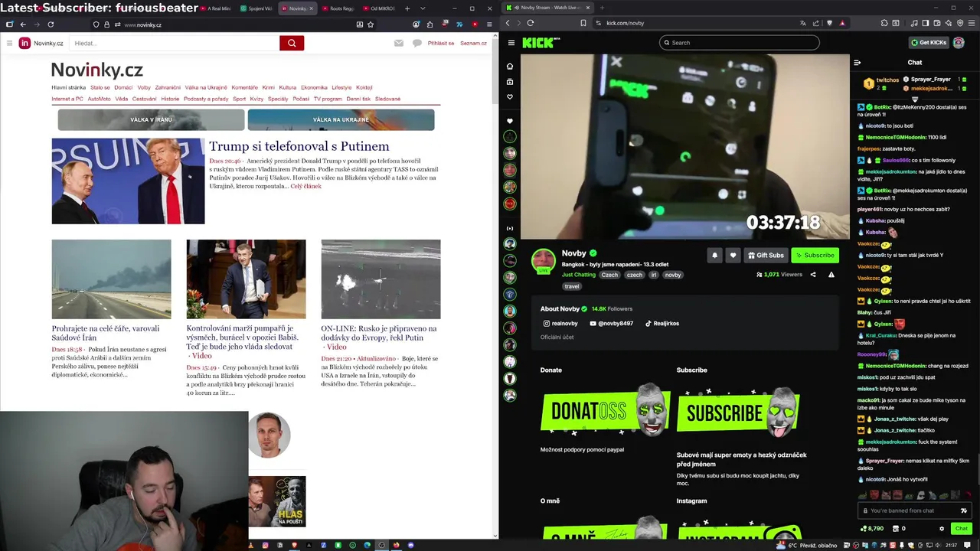Open the Kick sidebar hamburger menu

coord(511,43)
